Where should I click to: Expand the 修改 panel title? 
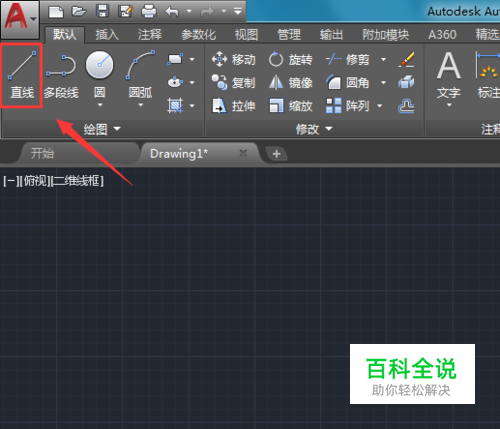tap(314, 129)
